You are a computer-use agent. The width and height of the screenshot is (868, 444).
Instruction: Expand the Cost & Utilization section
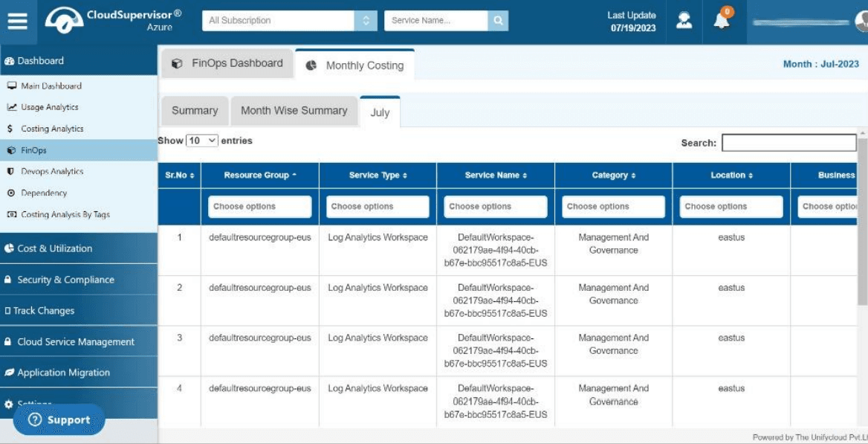pyautogui.click(x=79, y=248)
